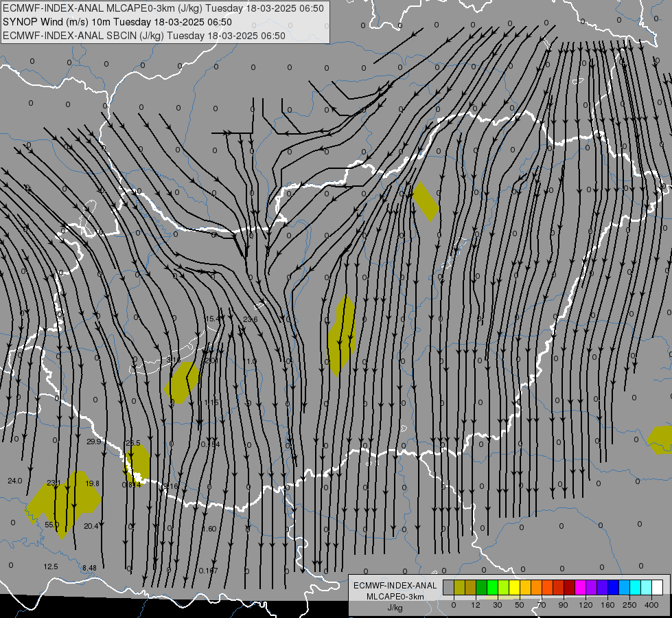Click the map value 8.48
Viewport: 672px width, 618px height.
click(89, 569)
